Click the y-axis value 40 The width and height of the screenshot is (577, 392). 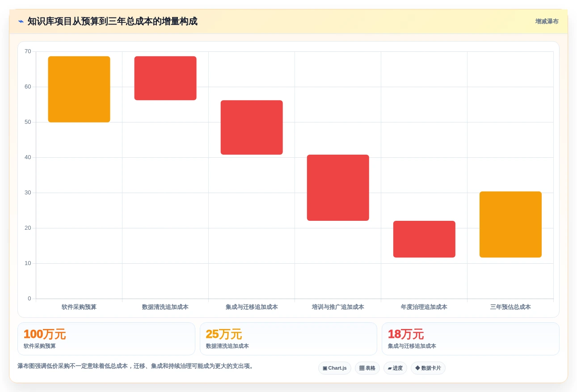click(x=28, y=157)
